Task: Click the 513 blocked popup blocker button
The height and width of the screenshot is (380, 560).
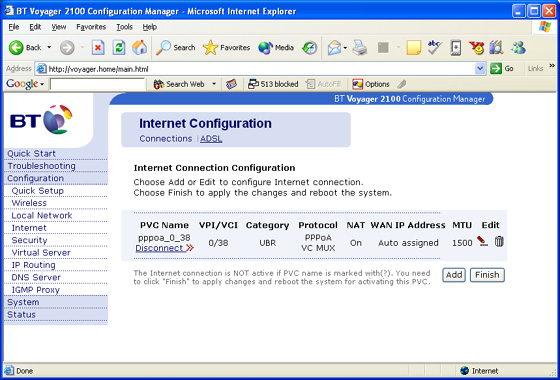Action: tap(273, 84)
